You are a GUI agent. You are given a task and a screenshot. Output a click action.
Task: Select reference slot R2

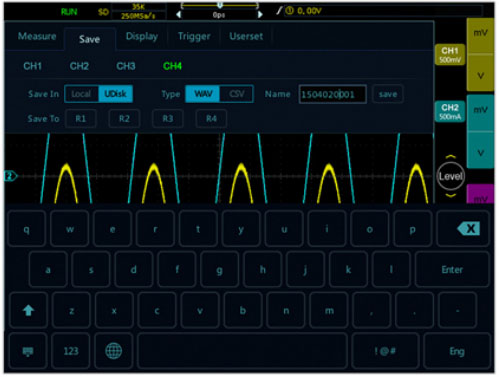(x=124, y=119)
